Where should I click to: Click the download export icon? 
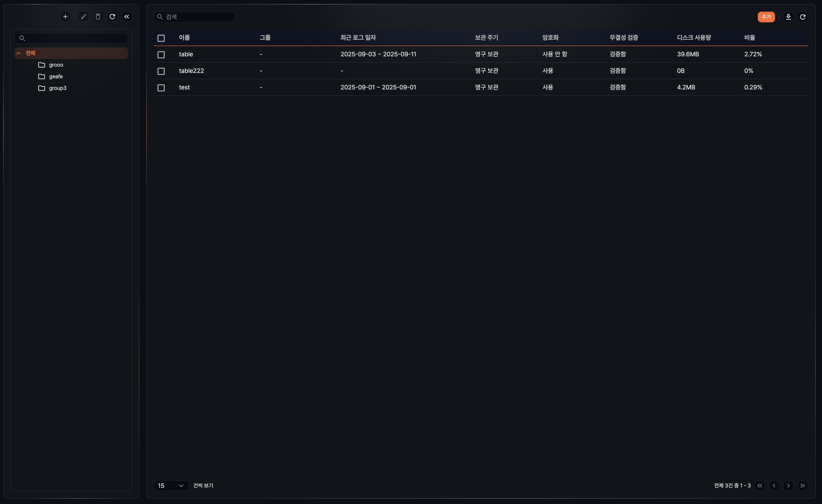(788, 17)
